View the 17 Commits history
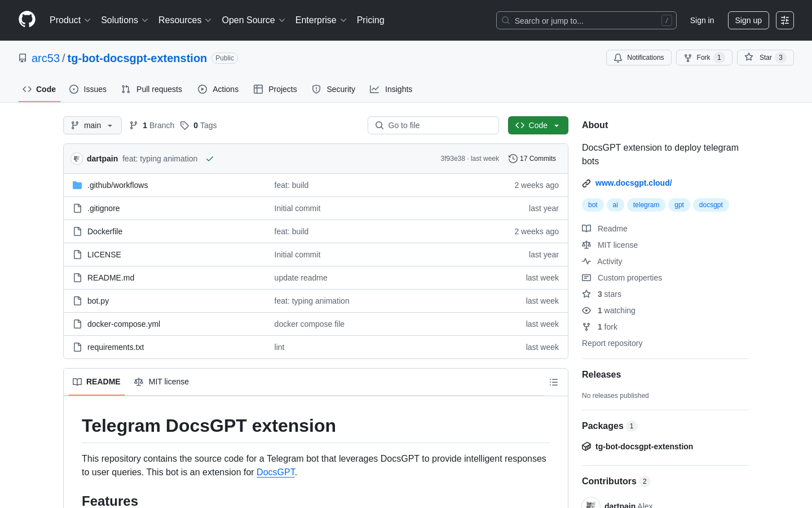Viewport: 812px width, 508px height. coord(532,159)
